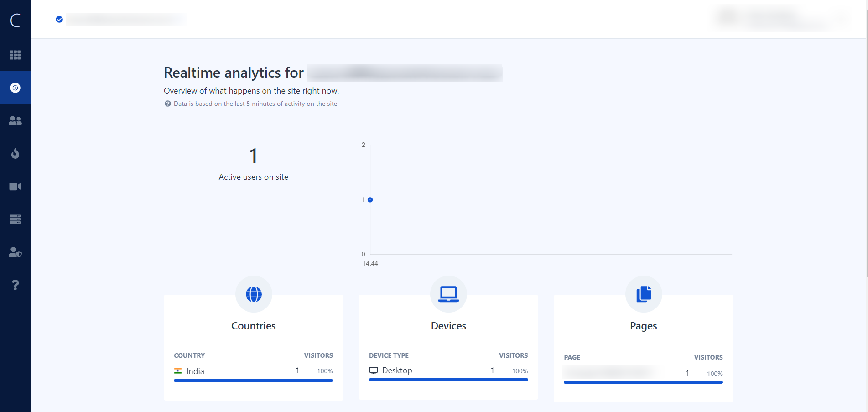Click the blurred site name in top bar

tap(126, 19)
